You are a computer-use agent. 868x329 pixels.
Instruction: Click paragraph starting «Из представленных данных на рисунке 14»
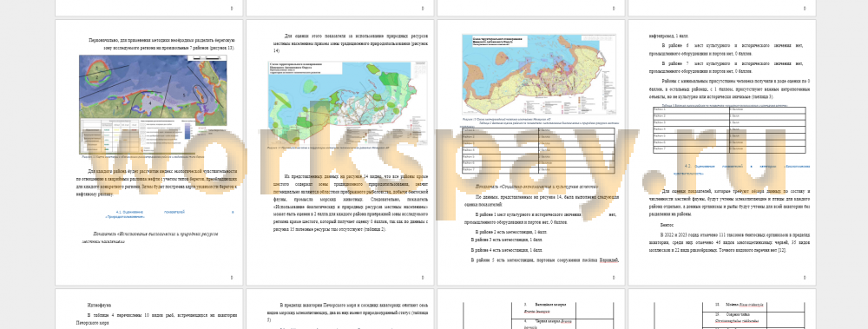(348, 202)
